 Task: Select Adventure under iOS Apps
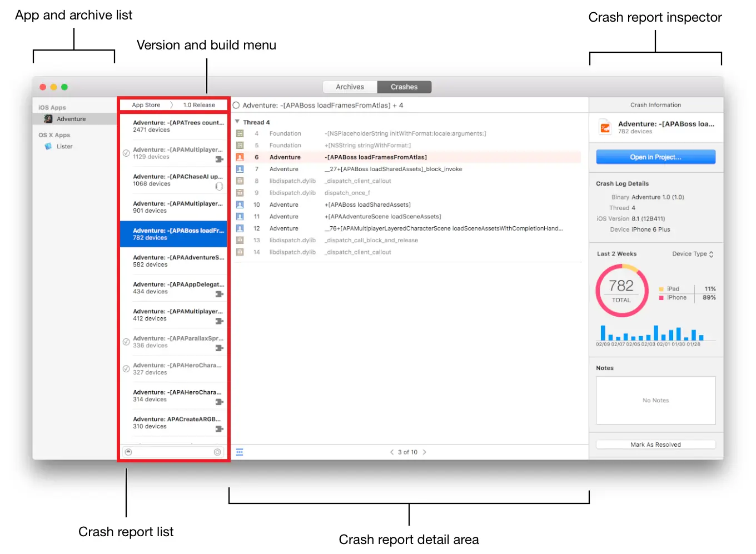click(x=74, y=119)
